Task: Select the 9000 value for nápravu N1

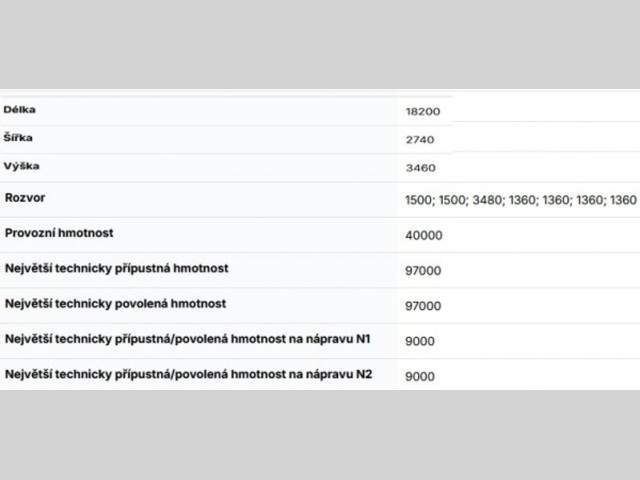Action: 420,341
